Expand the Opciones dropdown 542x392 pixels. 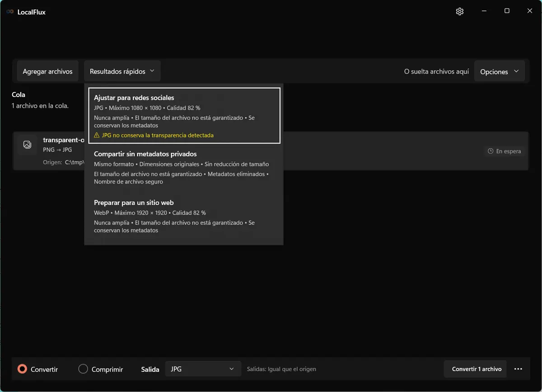(x=500, y=71)
